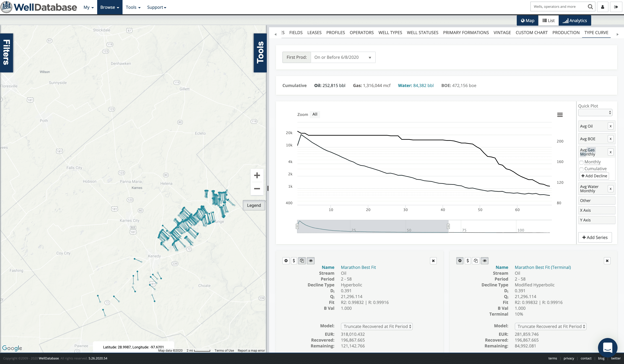
Task: Open settings gear for Marathon Best Fit
Action: point(286,261)
